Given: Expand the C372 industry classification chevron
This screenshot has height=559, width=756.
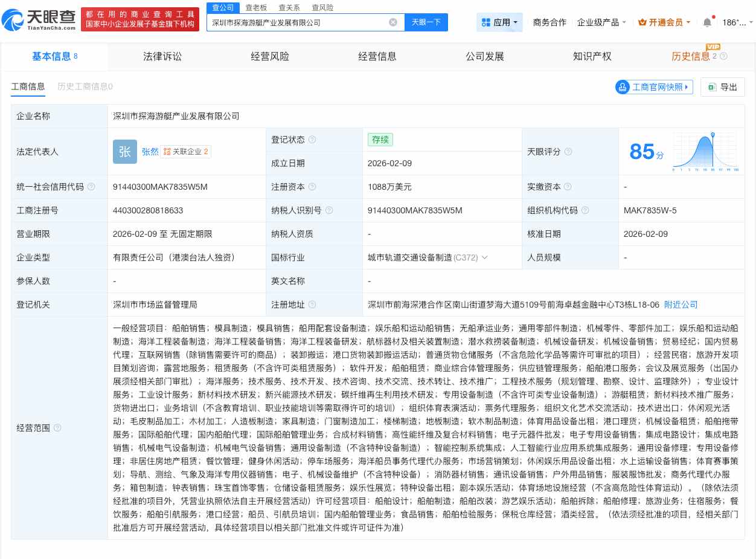Looking at the screenshot, I should [x=485, y=257].
